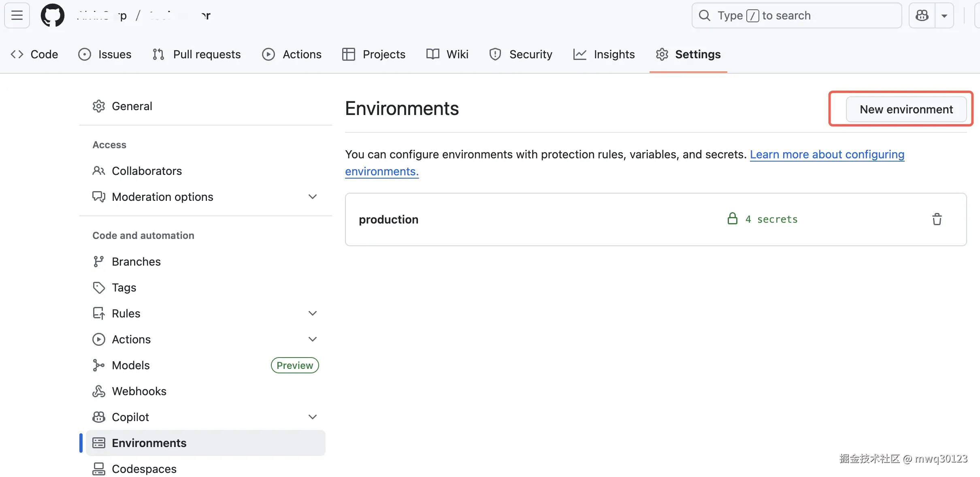Open the Projects tab

point(373,54)
